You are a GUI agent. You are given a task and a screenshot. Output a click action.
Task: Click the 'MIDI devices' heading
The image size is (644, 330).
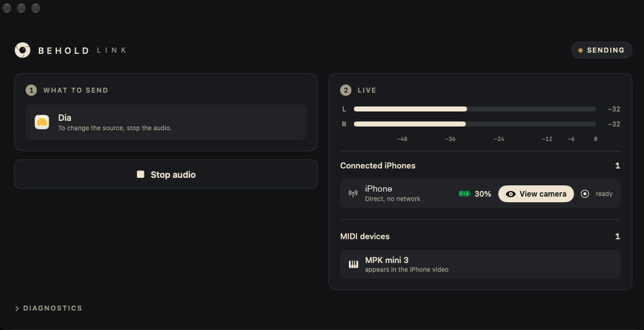365,236
